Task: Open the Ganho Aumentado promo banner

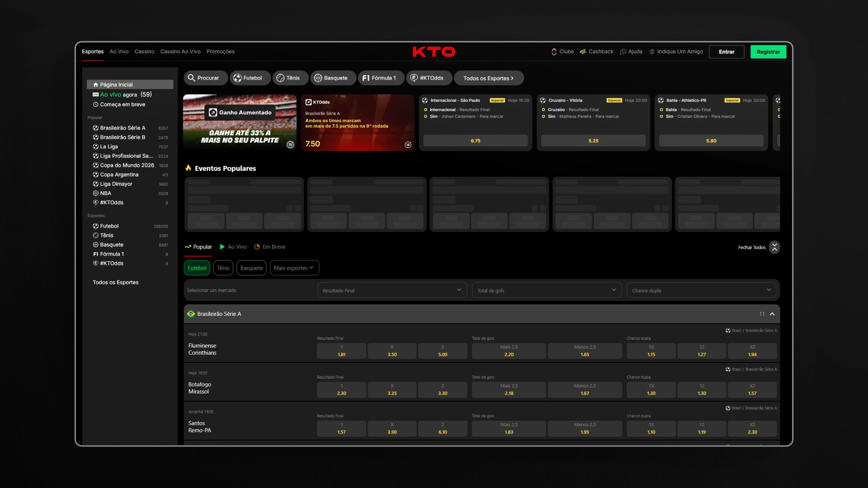Action: pyautogui.click(x=240, y=122)
